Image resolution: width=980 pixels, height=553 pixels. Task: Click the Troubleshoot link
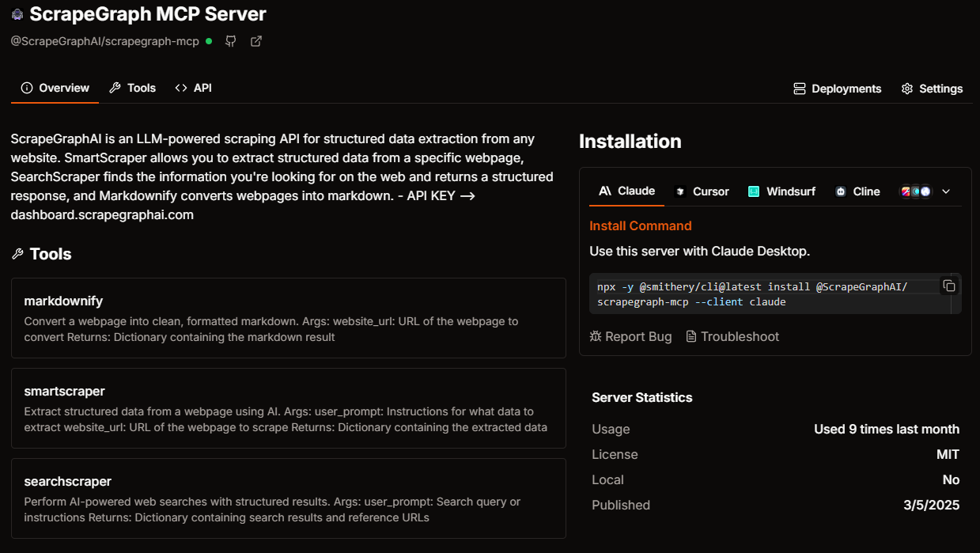(732, 336)
